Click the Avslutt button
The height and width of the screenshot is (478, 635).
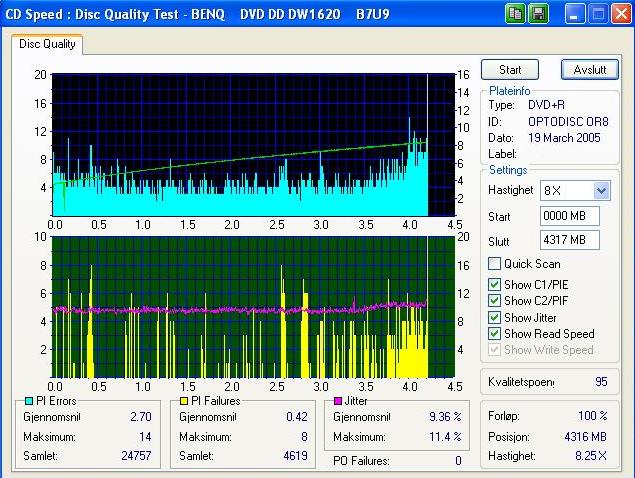click(590, 70)
